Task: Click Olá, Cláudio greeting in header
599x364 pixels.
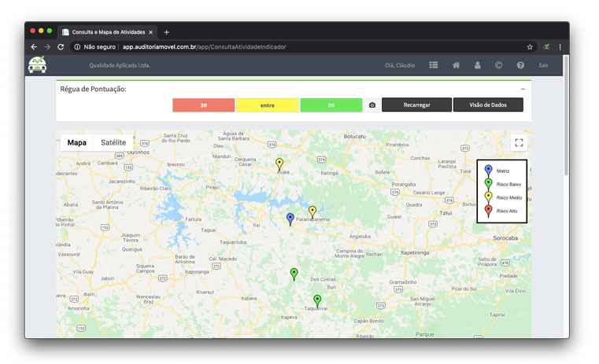Action: 400,65
